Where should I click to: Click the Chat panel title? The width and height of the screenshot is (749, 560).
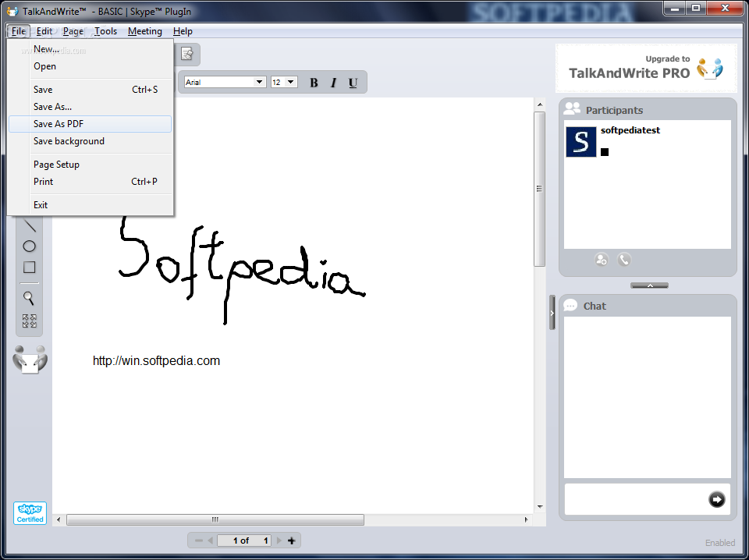595,306
